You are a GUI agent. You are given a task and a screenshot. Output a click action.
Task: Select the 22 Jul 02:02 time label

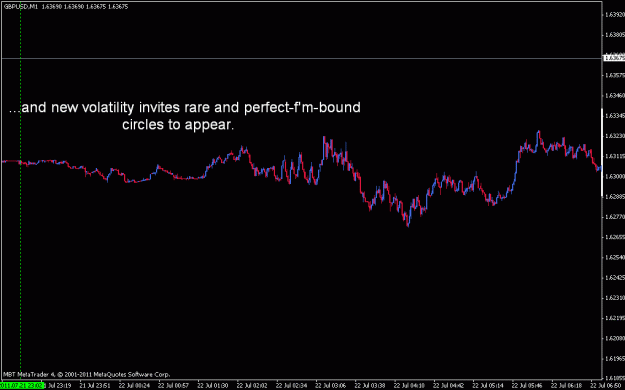[x=252, y=386]
